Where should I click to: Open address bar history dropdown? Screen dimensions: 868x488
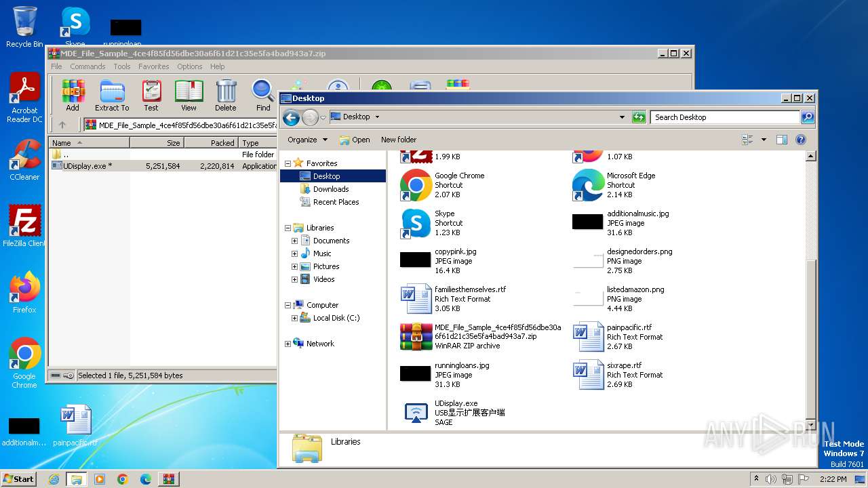[622, 117]
